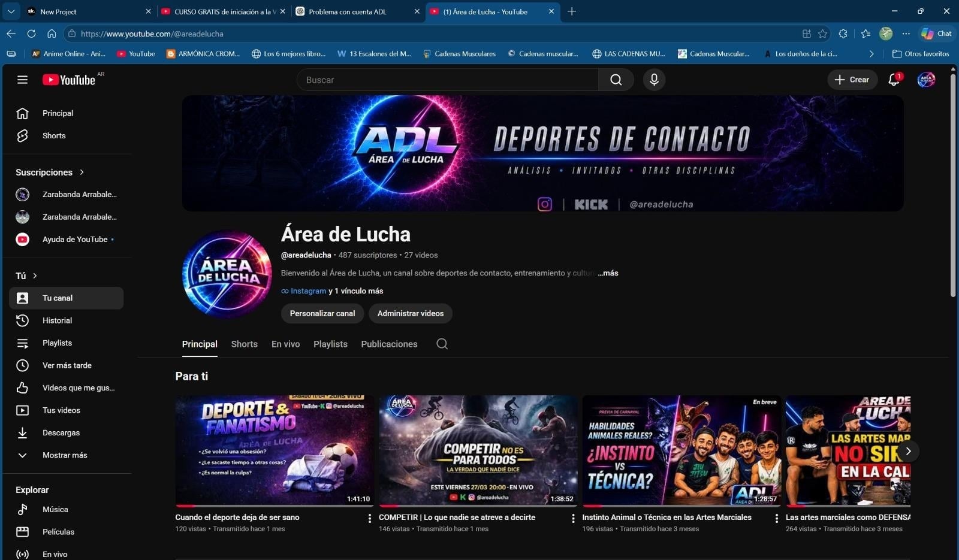The height and width of the screenshot is (560, 959).
Task: Open the YouTube guide hamburger menu
Action: (x=22, y=80)
